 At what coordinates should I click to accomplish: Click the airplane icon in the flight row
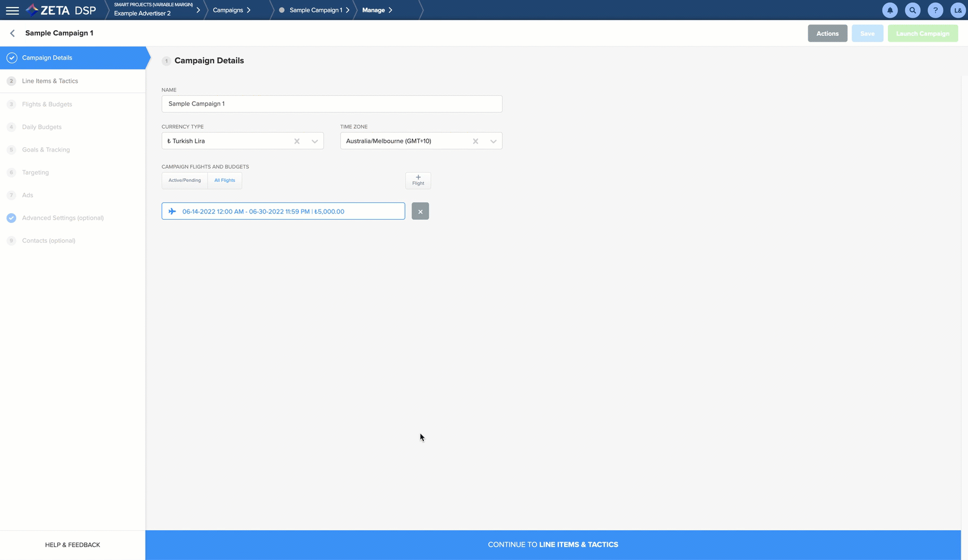coord(172,211)
